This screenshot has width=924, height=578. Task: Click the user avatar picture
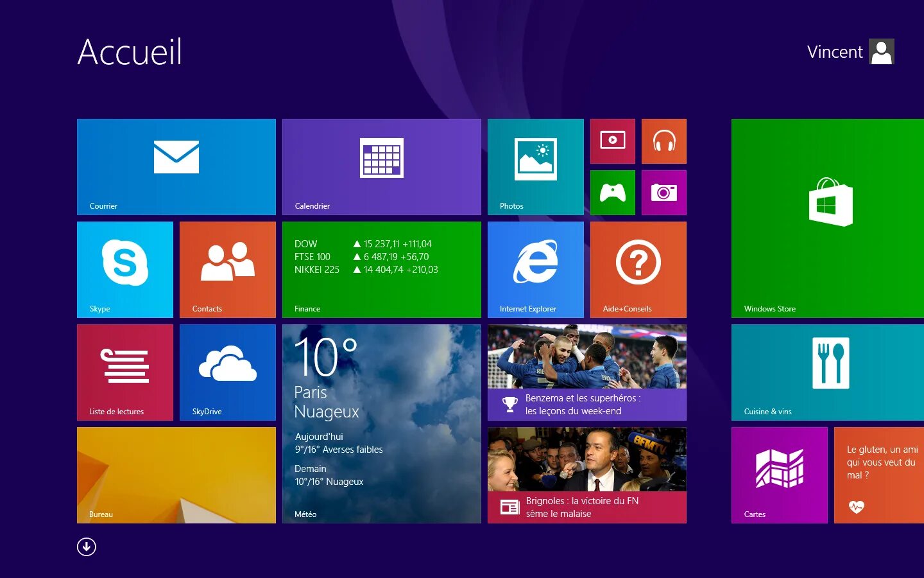coord(882,52)
